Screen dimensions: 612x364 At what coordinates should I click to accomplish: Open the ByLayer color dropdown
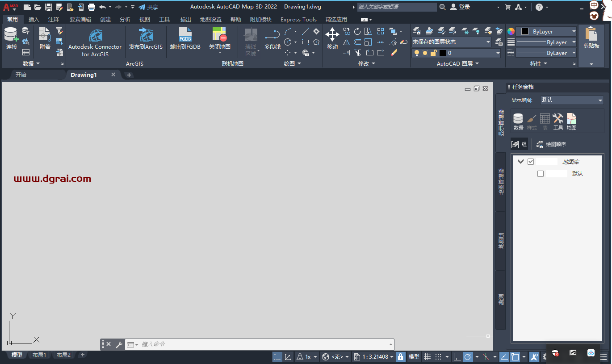click(547, 31)
